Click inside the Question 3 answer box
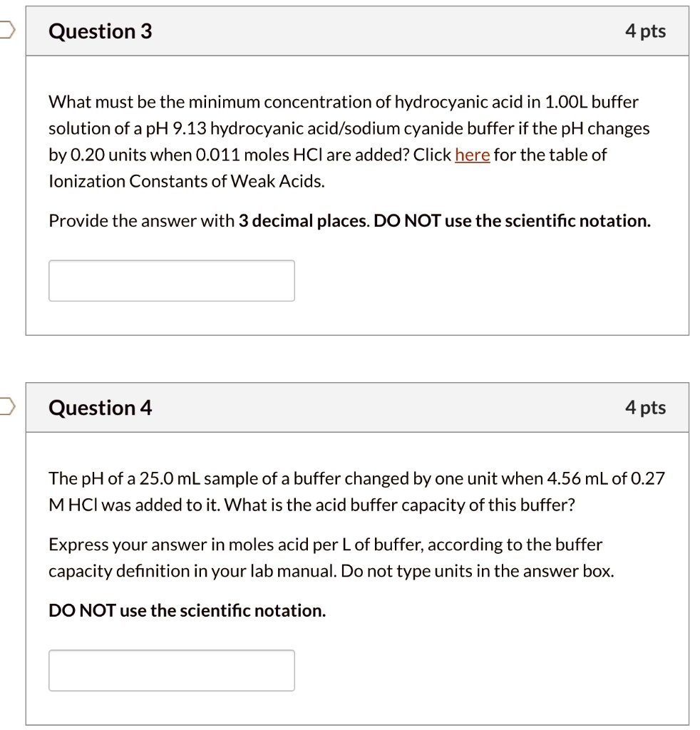 171,280
